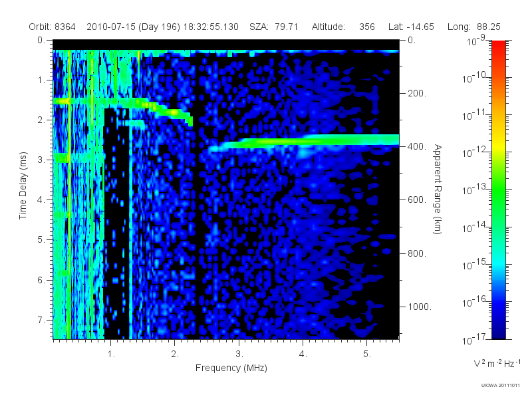
Task: Click the bright surface echo trace near 400 km
Action: [x=304, y=142]
